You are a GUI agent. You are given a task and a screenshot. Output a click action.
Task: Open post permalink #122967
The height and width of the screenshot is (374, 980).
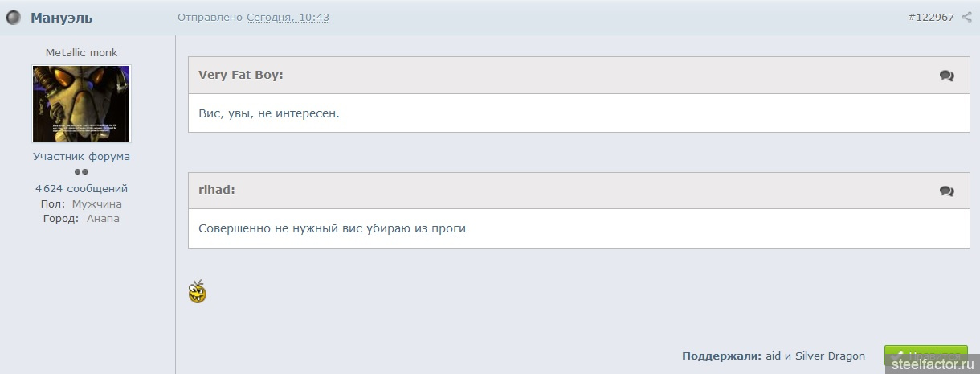click(x=931, y=17)
